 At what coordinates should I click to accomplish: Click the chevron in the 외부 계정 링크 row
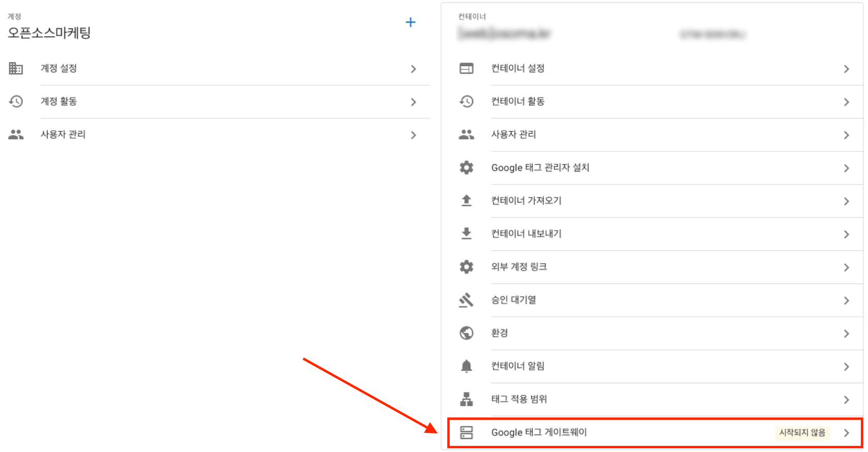(x=846, y=267)
